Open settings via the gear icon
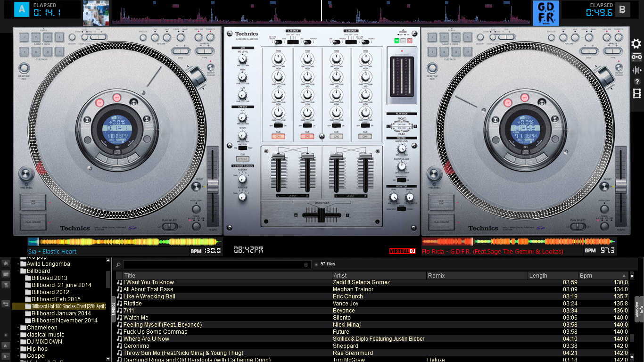The image size is (644, 362). 636,44
